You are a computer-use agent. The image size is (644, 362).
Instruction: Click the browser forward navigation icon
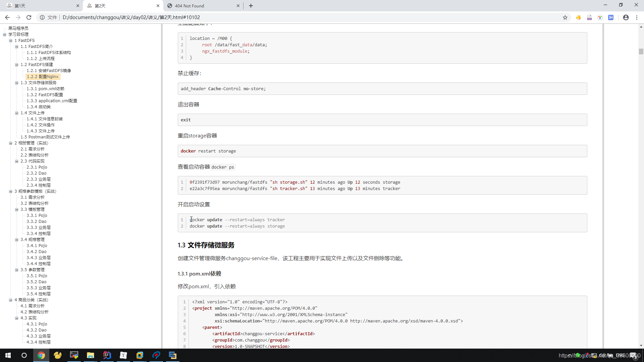[x=18, y=17]
